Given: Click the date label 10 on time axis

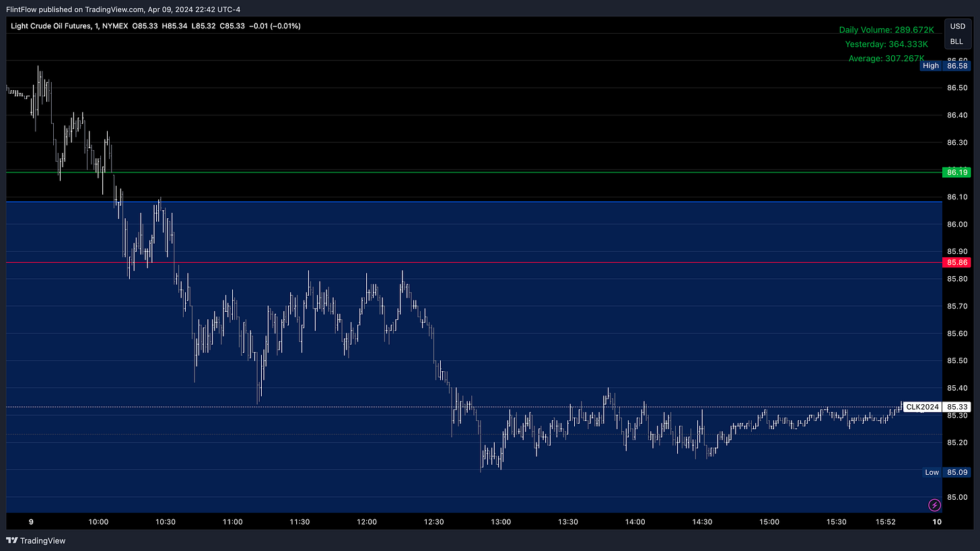Looking at the screenshot, I should tap(938, 522).
